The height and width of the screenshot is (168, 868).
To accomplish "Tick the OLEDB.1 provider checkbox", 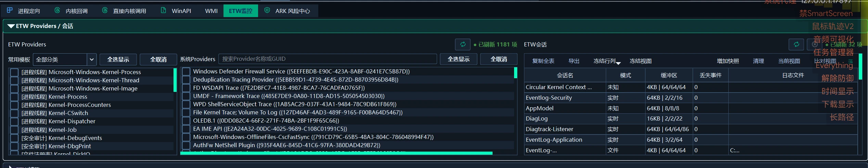I will tap(186, 121).
